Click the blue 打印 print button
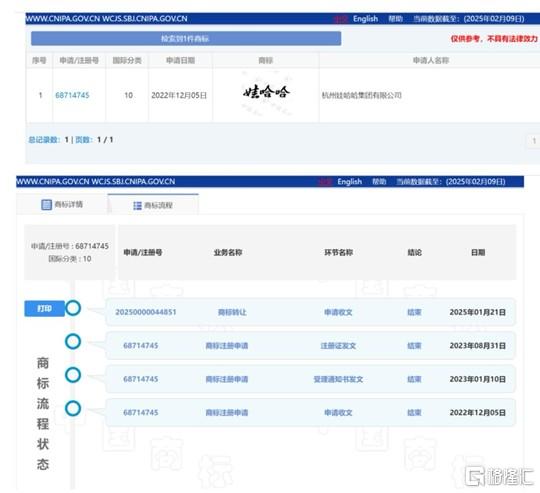Screen dimensions: 540x493 [x=44, y=308]
